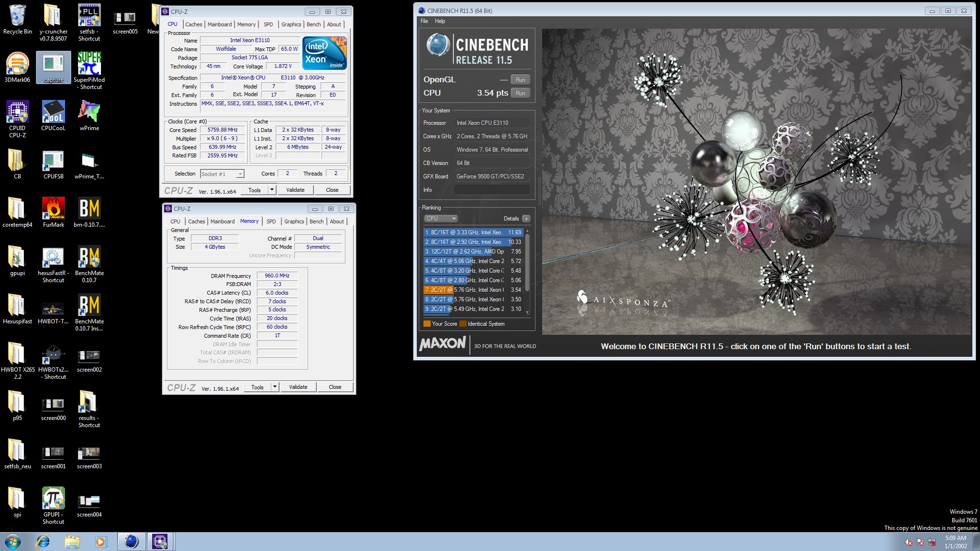Run the CPU benchmark
980x551 pixels.
click(x=520, y=93)
